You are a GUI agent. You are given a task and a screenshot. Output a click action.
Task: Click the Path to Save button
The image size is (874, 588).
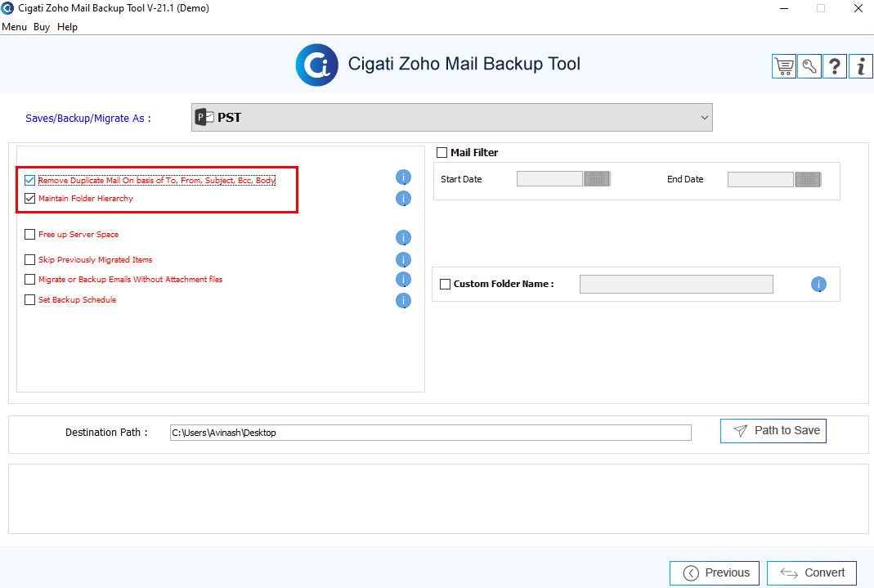click(773, 431)
